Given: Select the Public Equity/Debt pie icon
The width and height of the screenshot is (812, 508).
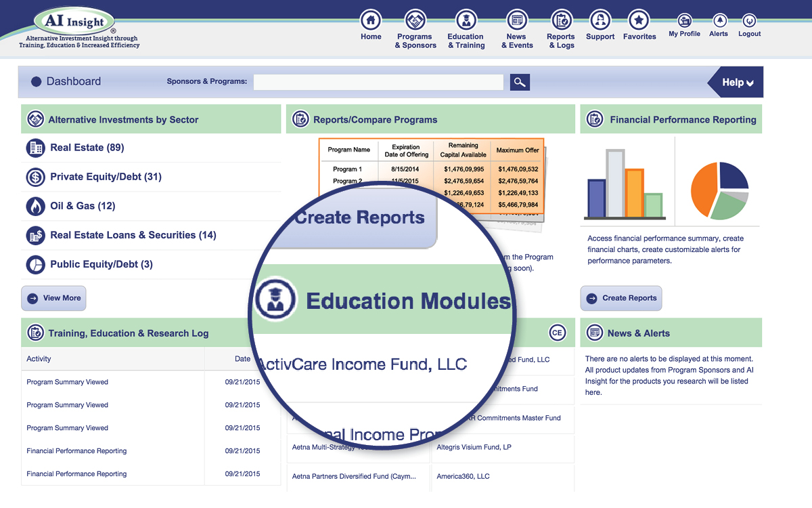Looking at the screenshot, I should (x=35, y=264).
